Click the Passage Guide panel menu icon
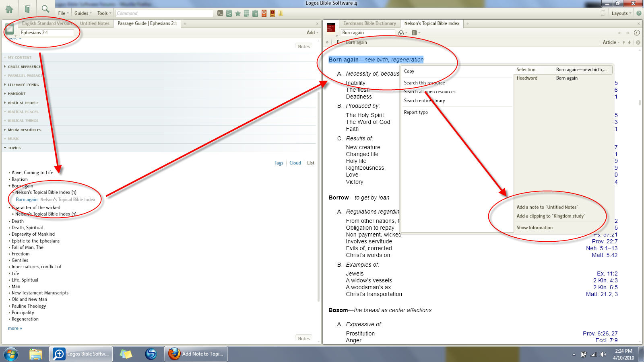This screenshot has width=644, height=362. pyautogui.click(x=10, y=29)
